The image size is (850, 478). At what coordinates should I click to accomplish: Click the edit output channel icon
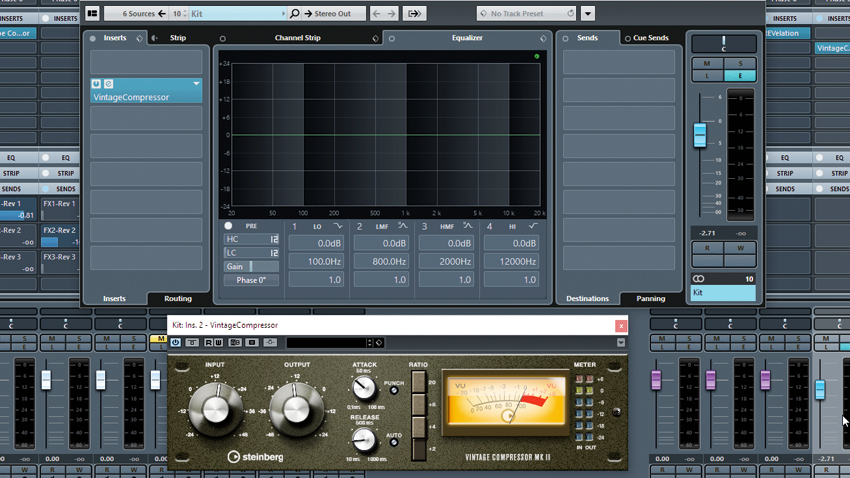tap(415, 14)
